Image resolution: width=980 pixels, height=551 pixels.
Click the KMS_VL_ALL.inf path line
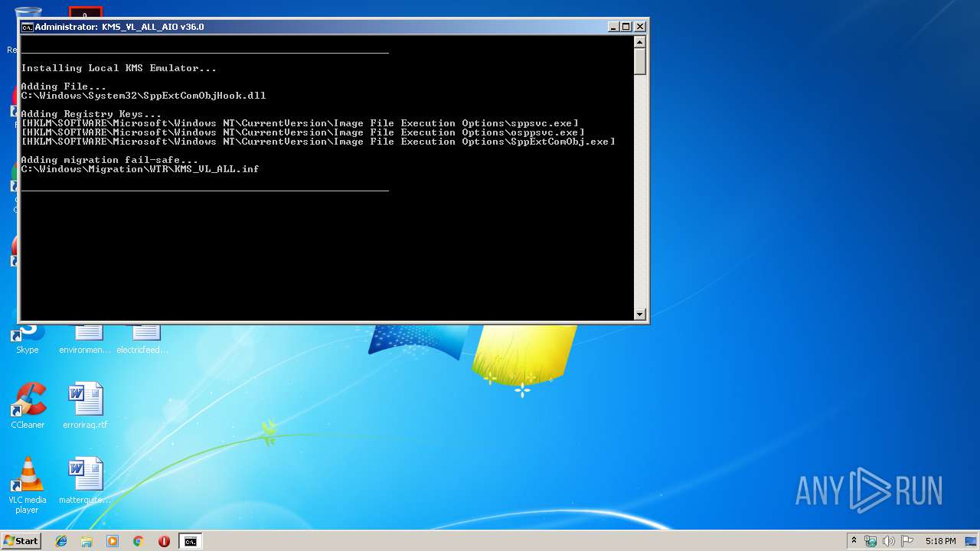tap(140, 169)
